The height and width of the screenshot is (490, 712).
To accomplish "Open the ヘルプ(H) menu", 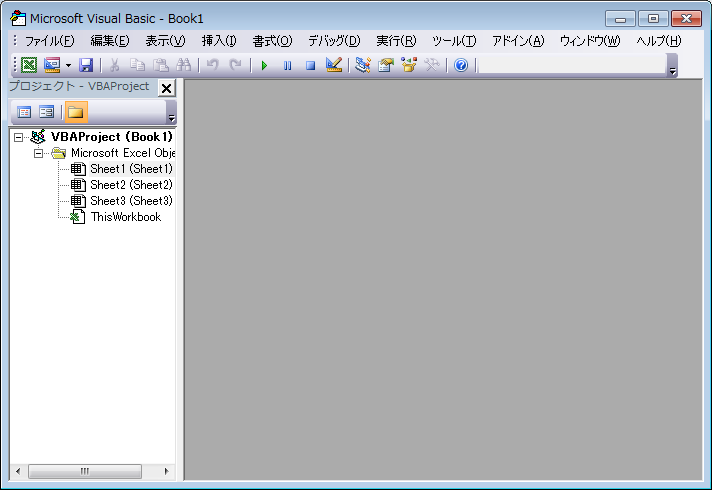I will point(658,41).
